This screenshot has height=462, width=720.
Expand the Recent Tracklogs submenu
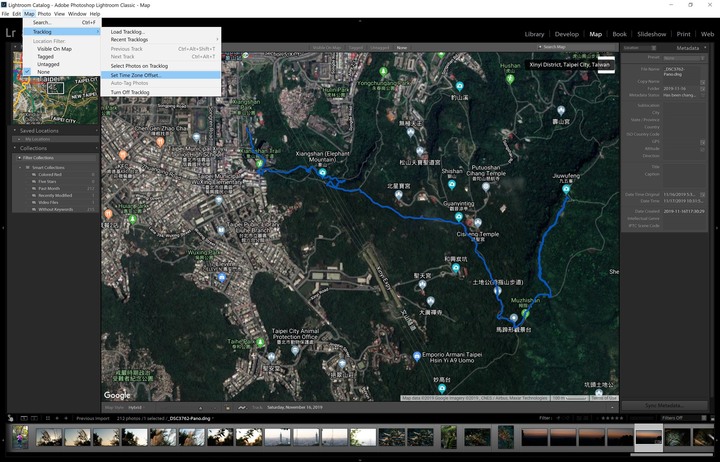(161, 39)
